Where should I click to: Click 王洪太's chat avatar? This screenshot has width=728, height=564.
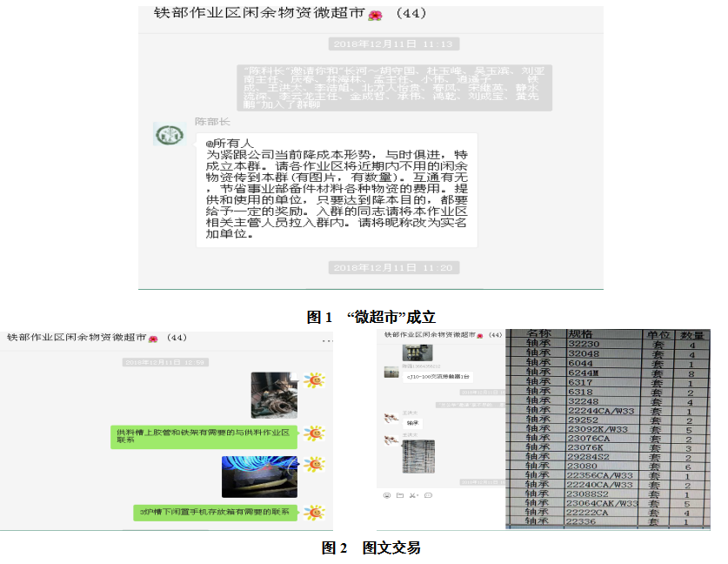pyautogui.click(x=390, y=420)
